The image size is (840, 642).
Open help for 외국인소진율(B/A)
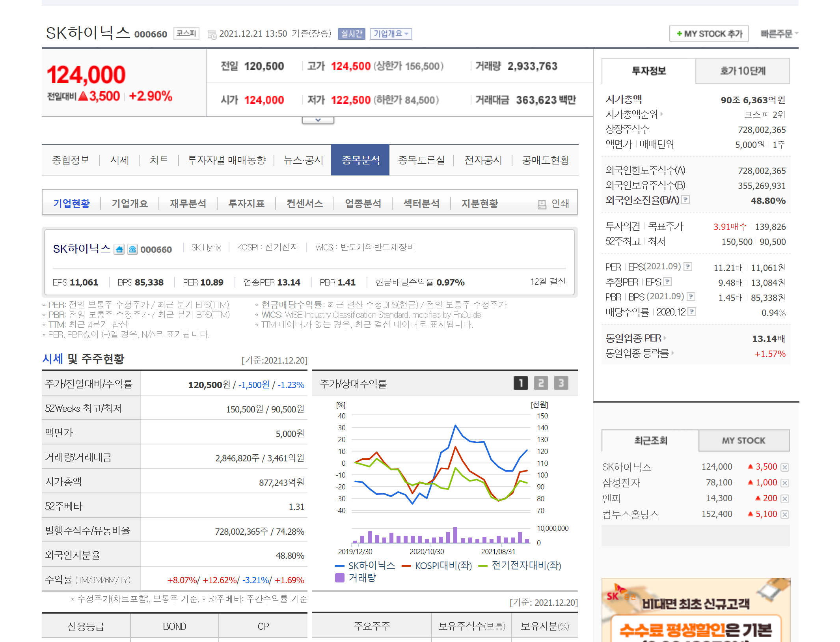click(686, 200)
